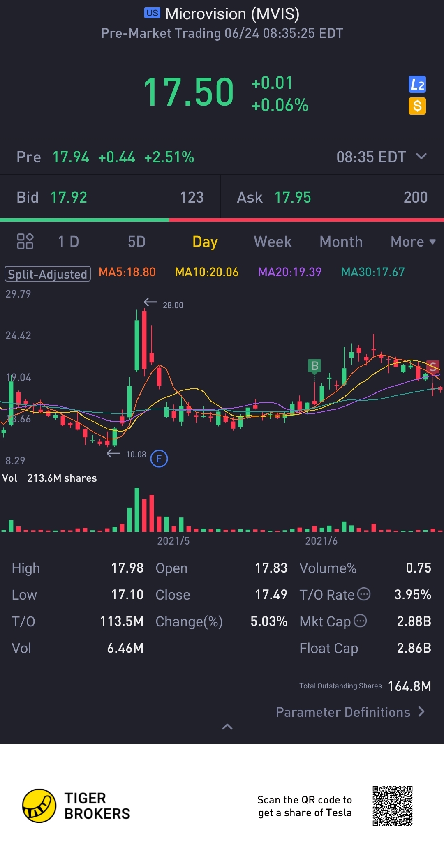This screenshot has height=868, width=444.
Task: Tap the +0.06% change figure
Action: point(280,105)
